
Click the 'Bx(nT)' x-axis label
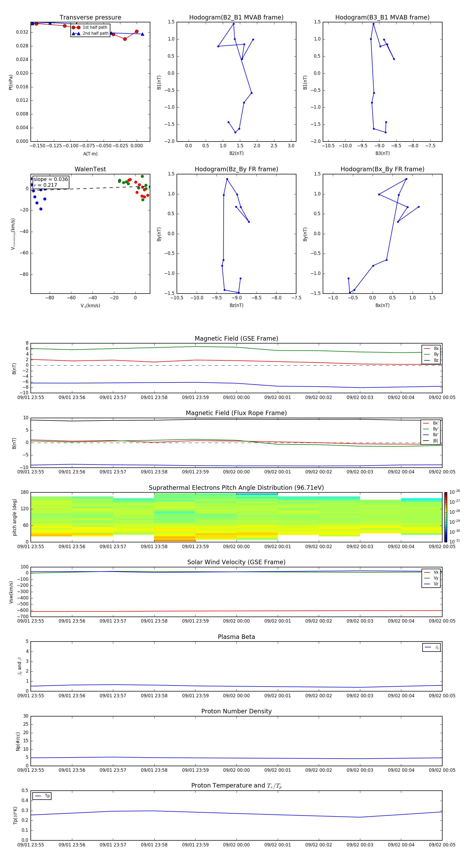tap(382, 305)
